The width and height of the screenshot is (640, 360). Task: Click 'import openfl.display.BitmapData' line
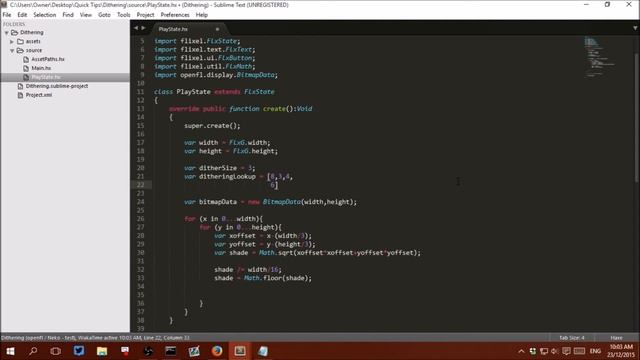point(216,75)
